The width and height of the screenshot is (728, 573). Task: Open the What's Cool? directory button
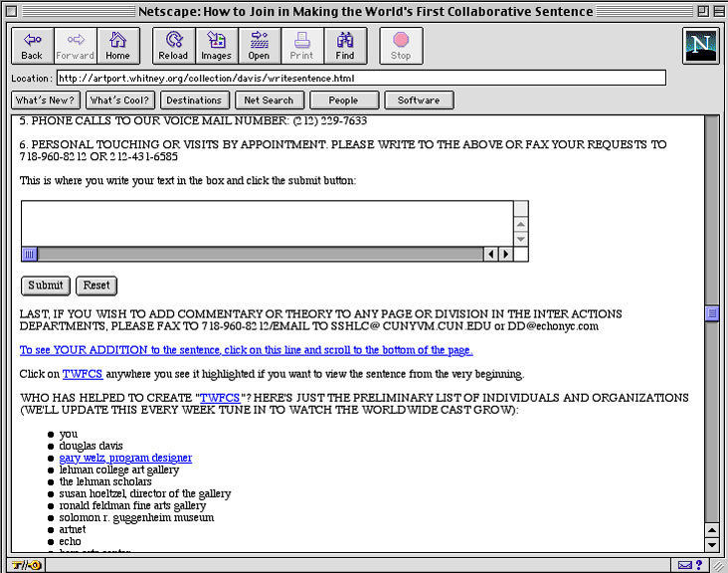tap(119, 100)
